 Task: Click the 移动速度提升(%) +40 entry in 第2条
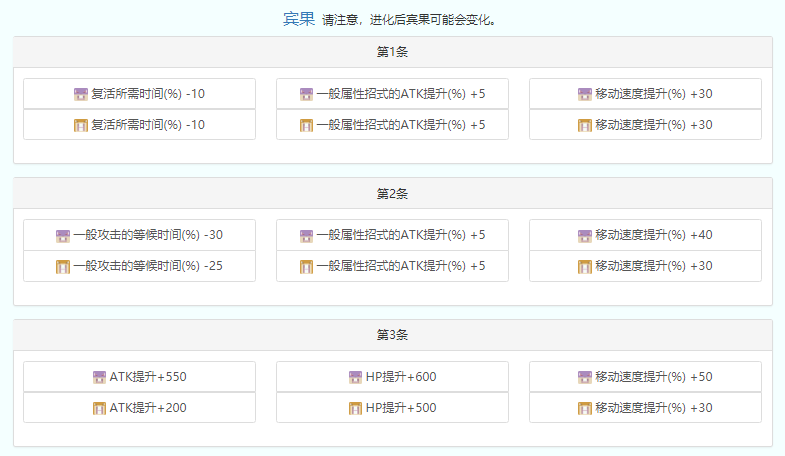[654, 236]
